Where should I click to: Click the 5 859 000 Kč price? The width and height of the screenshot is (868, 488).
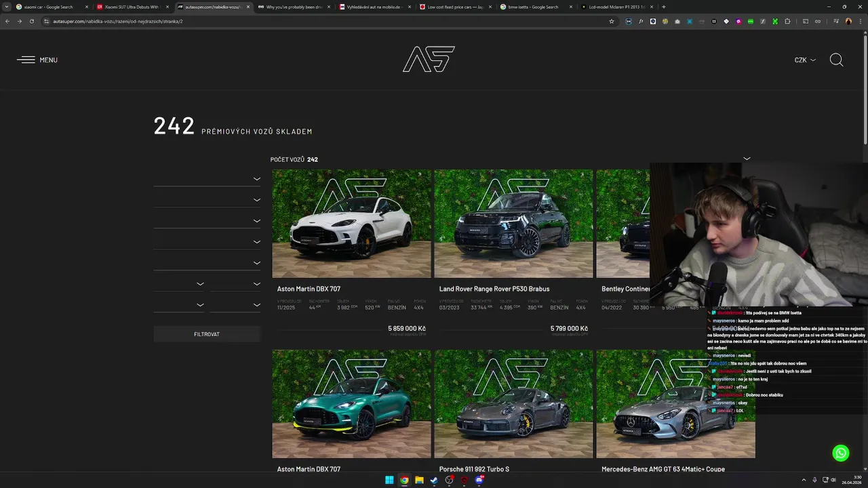[x=407, y=329]
